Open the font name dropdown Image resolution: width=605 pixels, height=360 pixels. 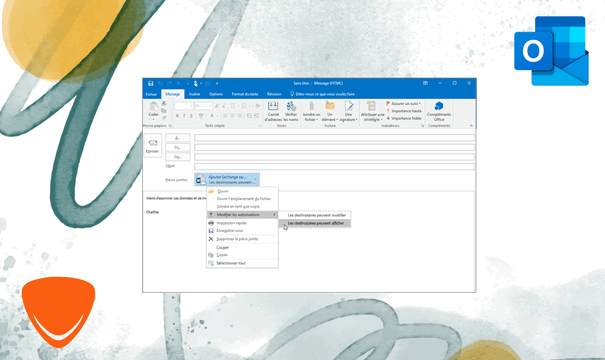pos(191,106)
